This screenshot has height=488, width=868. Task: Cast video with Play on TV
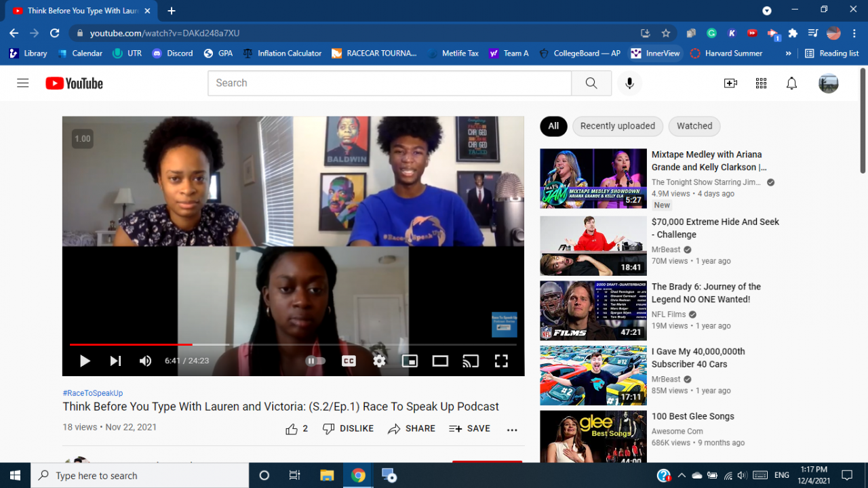(471, 361)
